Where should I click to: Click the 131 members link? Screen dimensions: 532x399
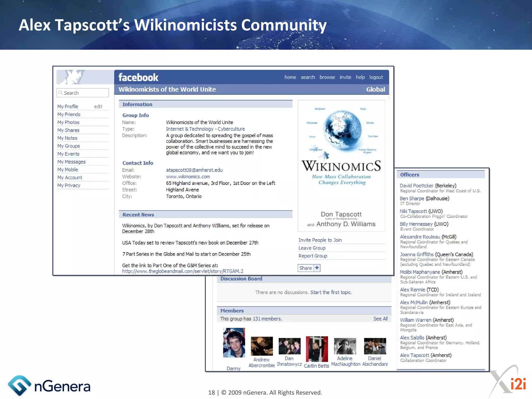click(x=267, y=319)
